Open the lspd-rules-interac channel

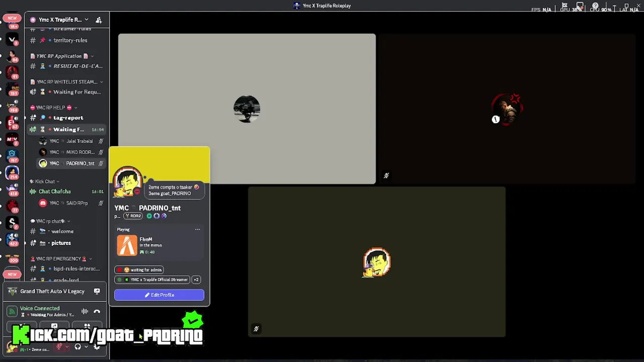(66, 268)
